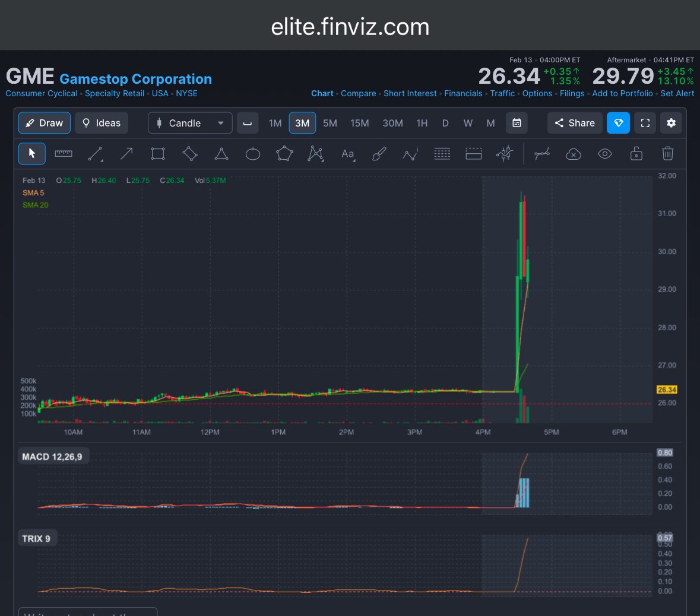Image resolution: width=700 pixels, height=616 pixels.
Task: Click the SMA 20 overlay label
Action: point(35,205)
